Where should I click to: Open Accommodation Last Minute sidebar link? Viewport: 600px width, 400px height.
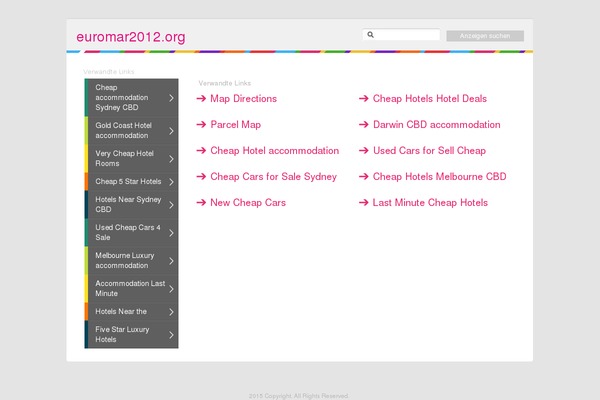(131, 288)
